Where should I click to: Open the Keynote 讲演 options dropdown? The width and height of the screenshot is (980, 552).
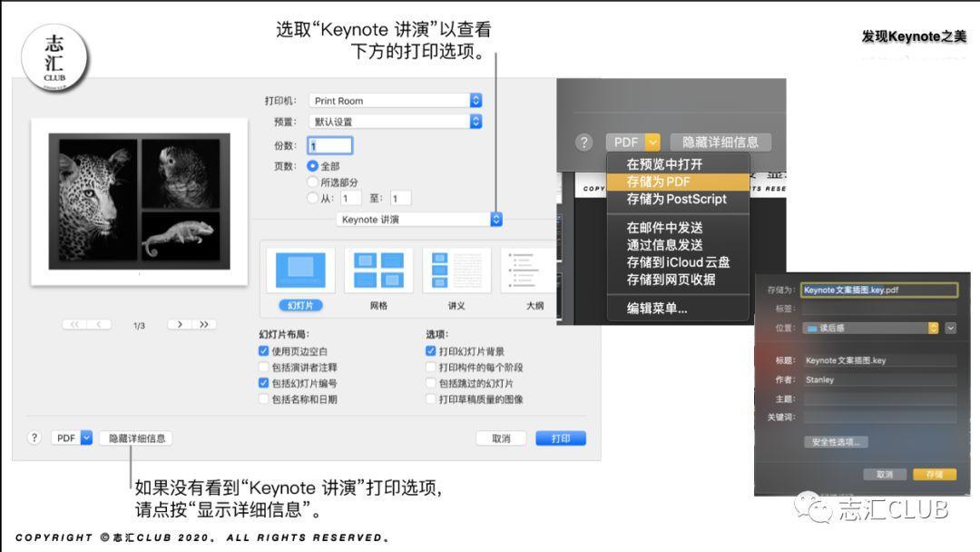coord(418,220)
